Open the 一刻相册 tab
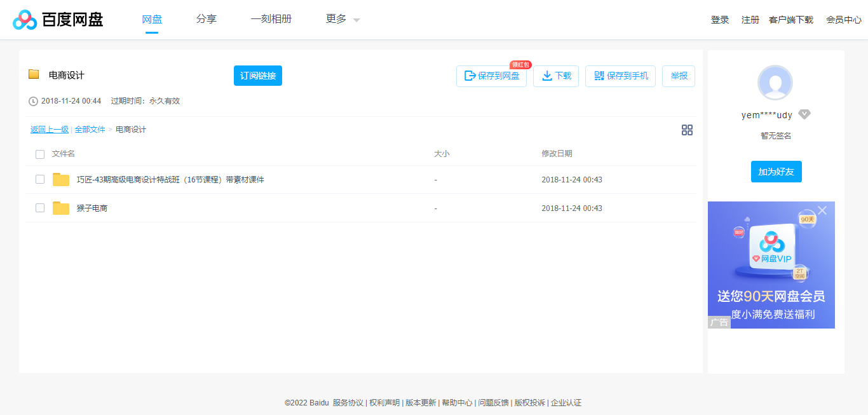This screenshot has width=868, height=415. 271,19
